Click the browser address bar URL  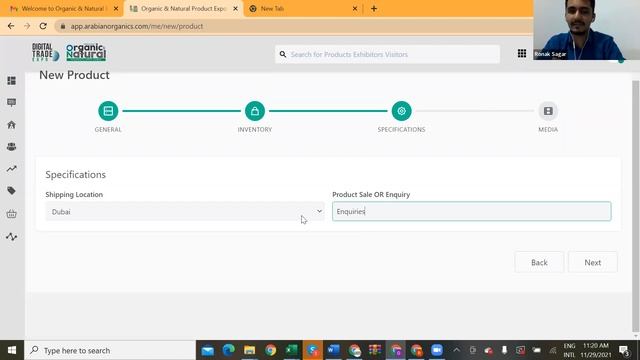click(x=136, y=26)
